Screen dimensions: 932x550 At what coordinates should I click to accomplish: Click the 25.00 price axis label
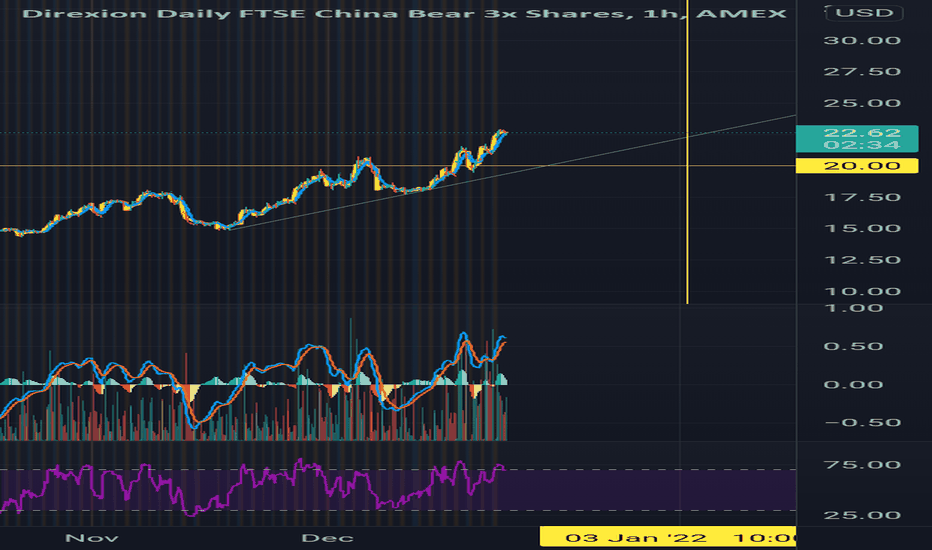click(862, 103)
